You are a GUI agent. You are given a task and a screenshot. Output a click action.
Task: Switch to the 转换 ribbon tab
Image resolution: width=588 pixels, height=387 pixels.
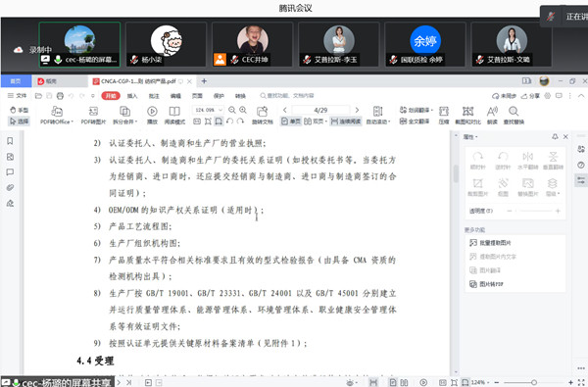click(240, 96)
